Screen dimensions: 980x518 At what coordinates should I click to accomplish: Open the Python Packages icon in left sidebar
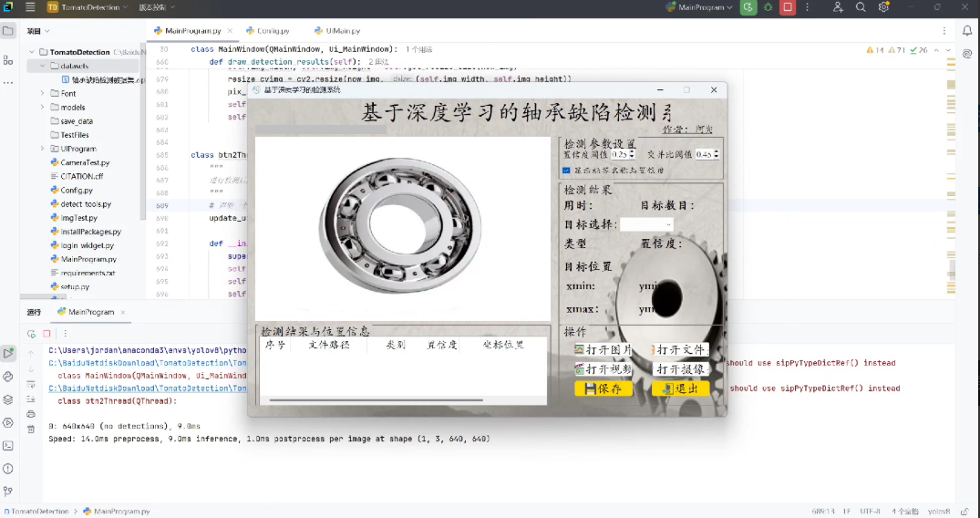pyautogui.click(x=8, y=377)
